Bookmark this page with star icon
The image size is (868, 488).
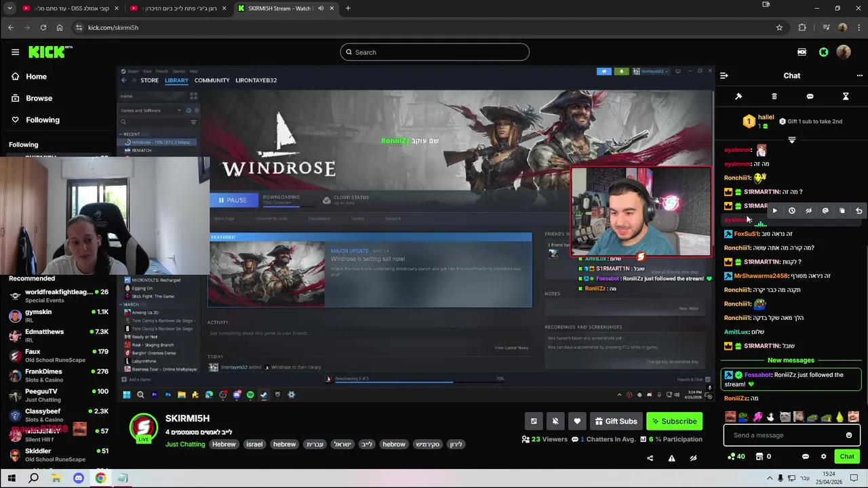pos(779,27)
